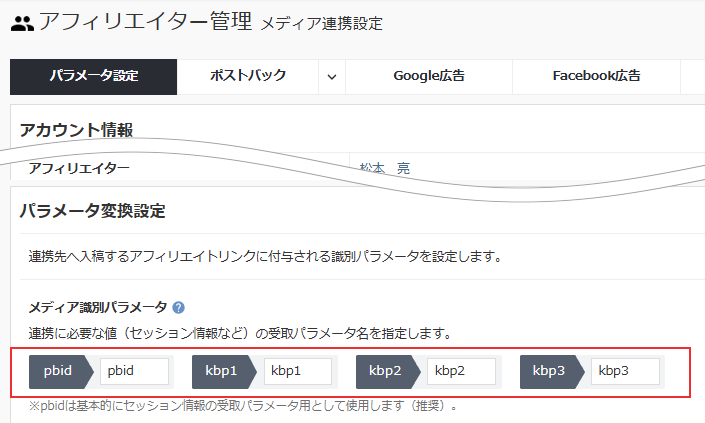
Task: Expand the chevron dropdown next to ポストバック
Action: [x=332, y=76]
